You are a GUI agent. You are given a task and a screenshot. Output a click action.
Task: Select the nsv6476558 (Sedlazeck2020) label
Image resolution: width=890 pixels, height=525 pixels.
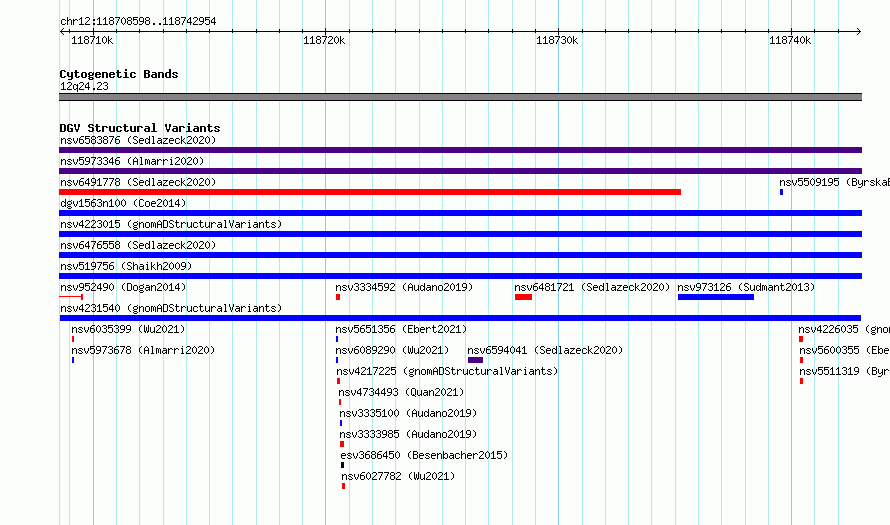pos(138,245)
